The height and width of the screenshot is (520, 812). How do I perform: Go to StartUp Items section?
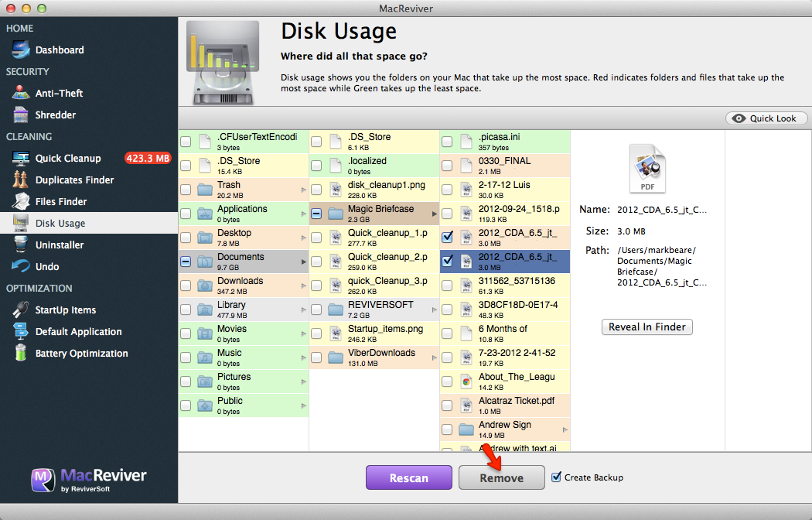tap(66, 310)
